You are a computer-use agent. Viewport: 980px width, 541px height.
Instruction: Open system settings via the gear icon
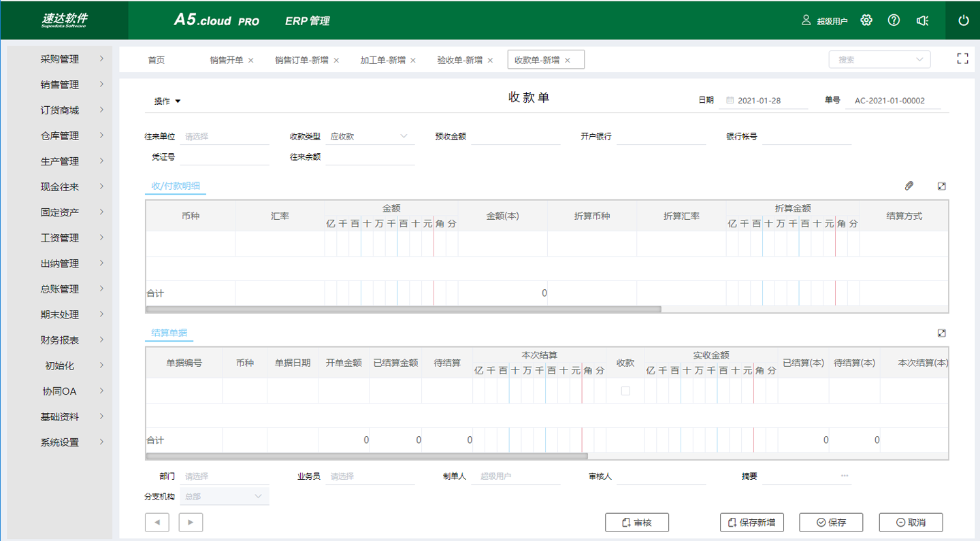click(x=866, y=20)
